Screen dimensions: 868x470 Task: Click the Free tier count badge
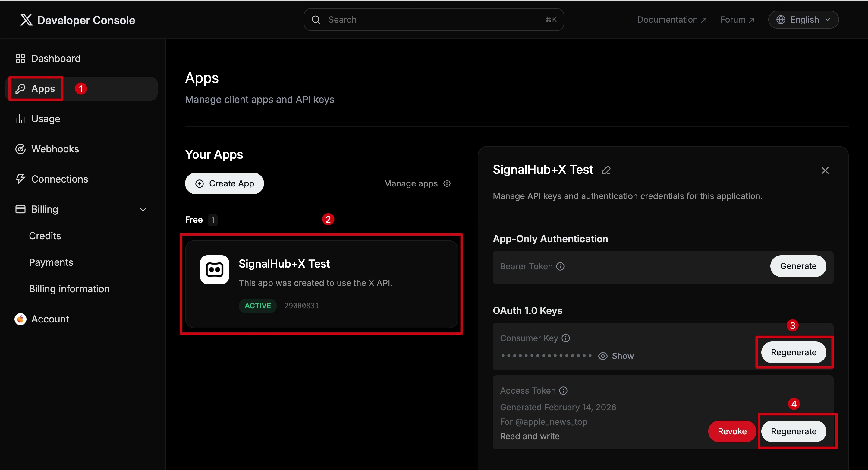click(x=212, y=220)
